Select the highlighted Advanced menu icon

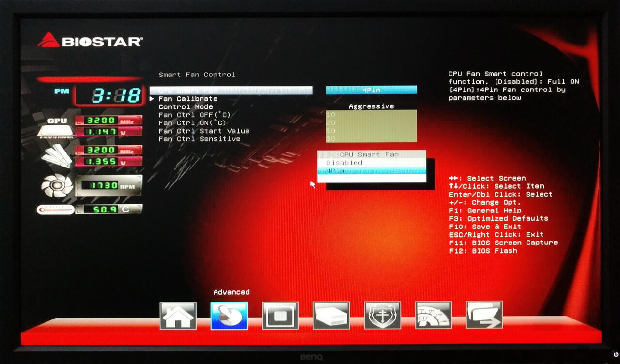pyautogui.click(x=229, y=316)
